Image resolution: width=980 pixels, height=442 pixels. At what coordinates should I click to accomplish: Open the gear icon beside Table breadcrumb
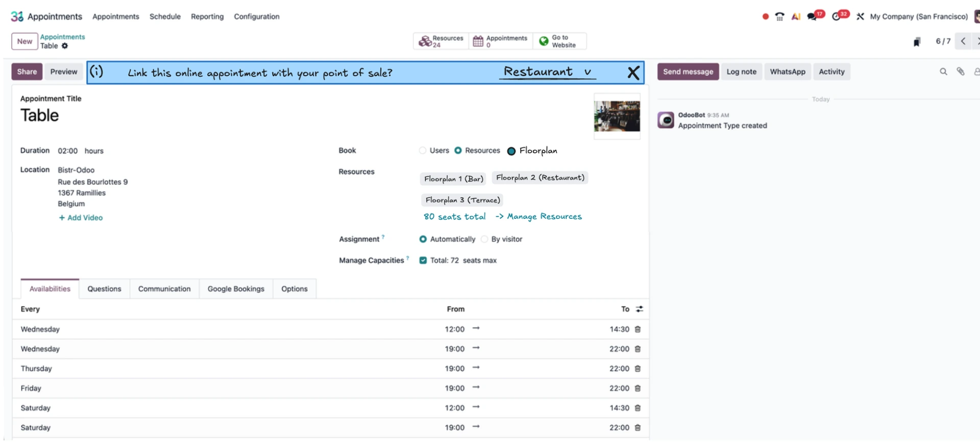65,46
